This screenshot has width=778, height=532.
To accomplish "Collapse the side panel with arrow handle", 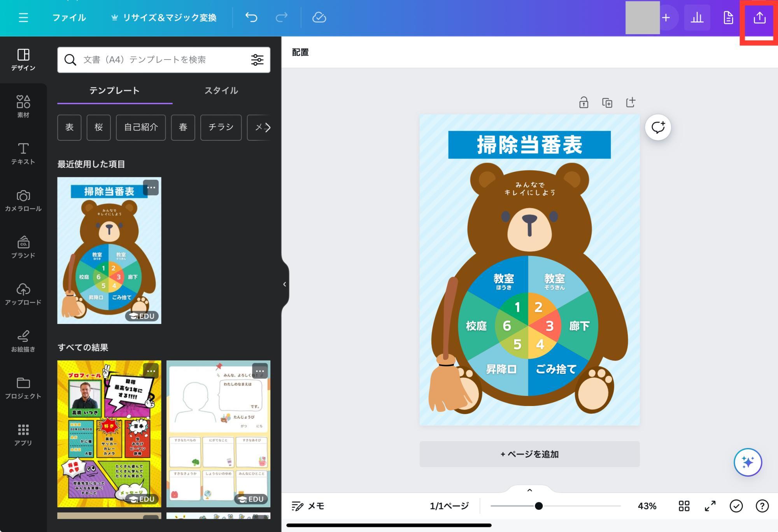I will pyautogui.click(x=285, y=284).
